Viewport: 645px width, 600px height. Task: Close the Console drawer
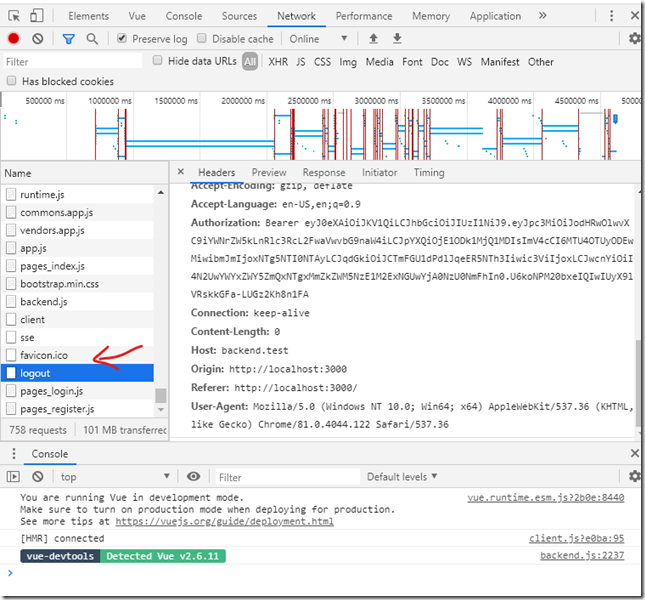point(635,453)
